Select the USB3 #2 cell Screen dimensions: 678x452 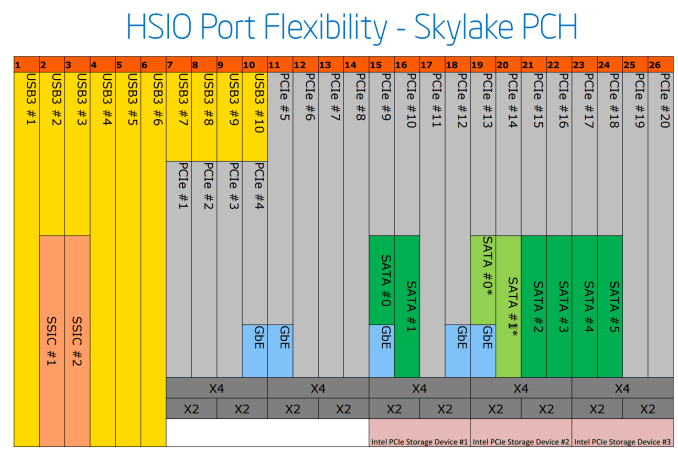coord(52,154)
